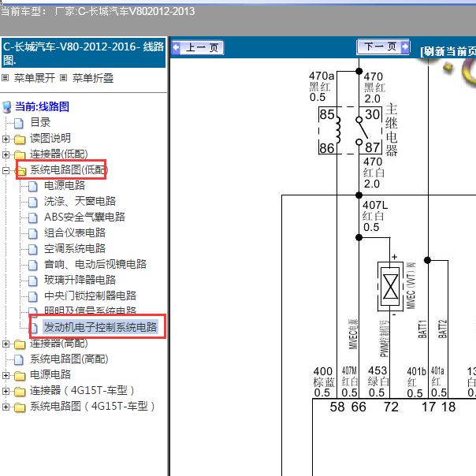Click the MIVEC (VVT) valve symbol

point(391,287)
